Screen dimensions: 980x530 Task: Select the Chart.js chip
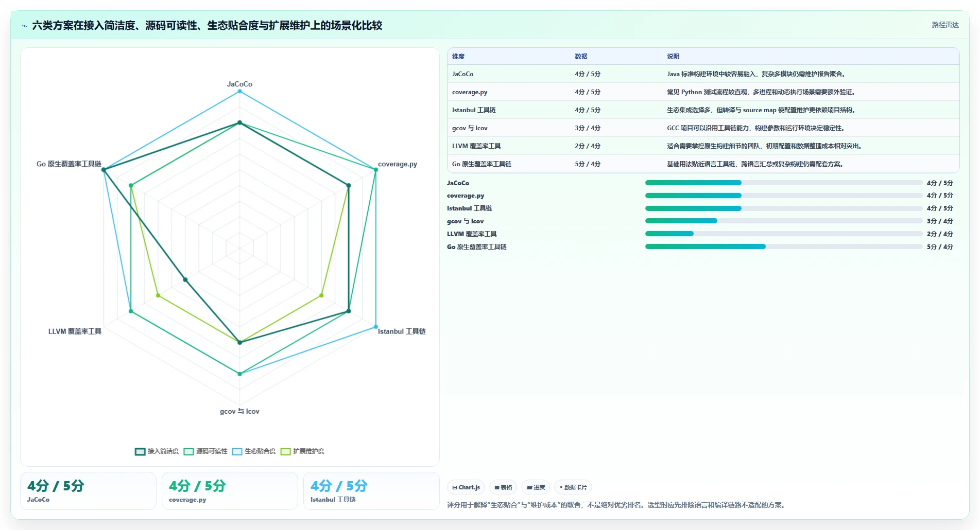tap(466, 487)
